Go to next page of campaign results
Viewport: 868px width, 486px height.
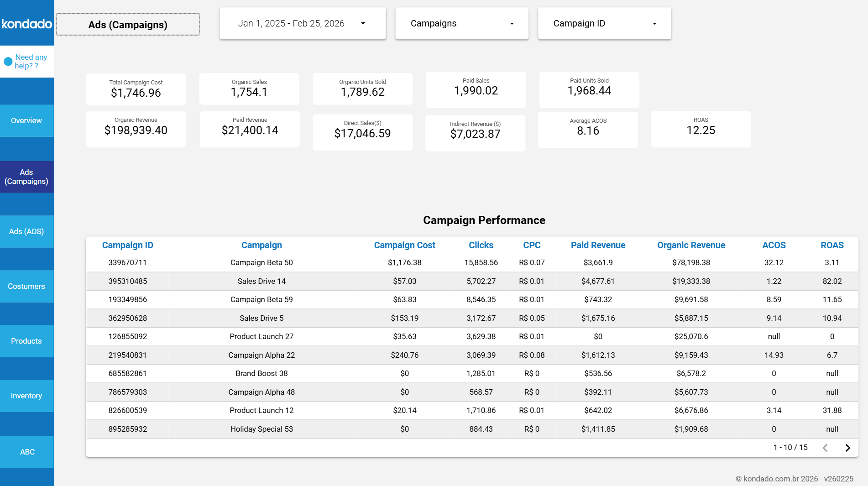[847, 448]
